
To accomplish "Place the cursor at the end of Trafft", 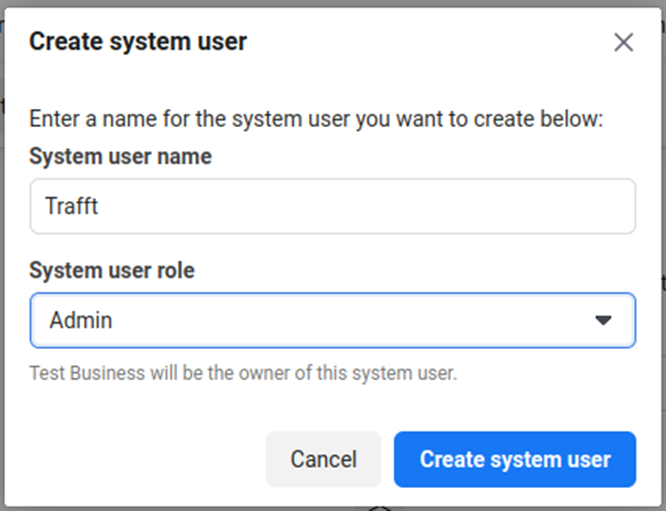I will [100, 206].
